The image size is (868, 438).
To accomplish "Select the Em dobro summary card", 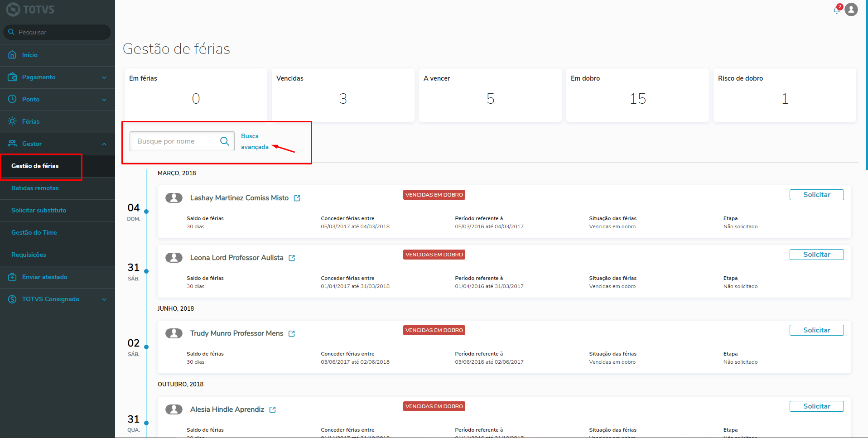I will tap(637, 95).
